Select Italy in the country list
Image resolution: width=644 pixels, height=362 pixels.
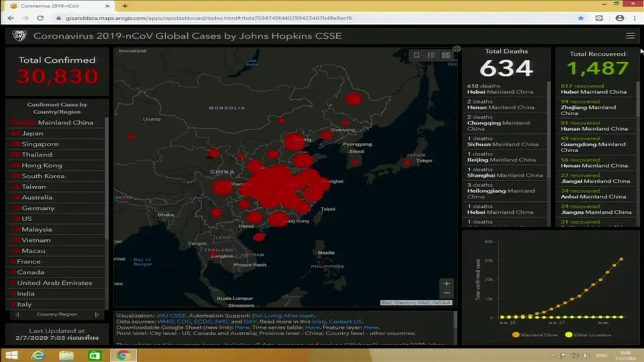[56, 304]
